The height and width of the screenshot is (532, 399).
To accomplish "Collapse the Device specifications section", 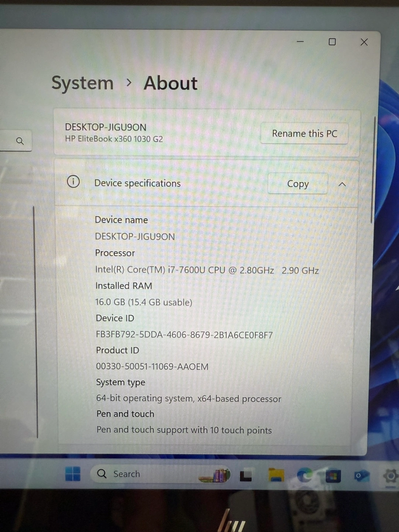I will [342, 184].
